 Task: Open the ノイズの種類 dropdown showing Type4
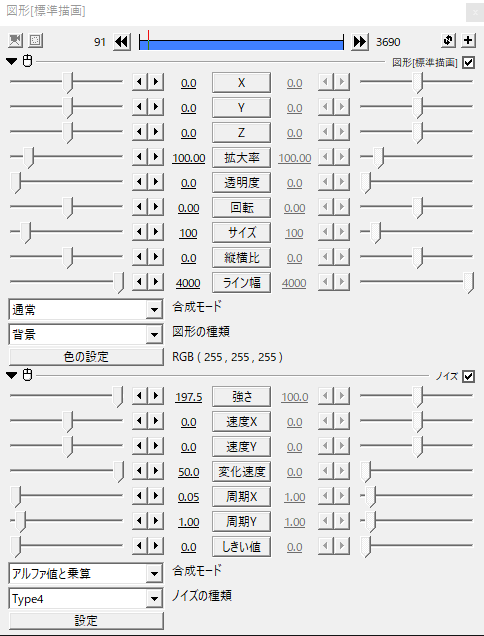[86, 599]
